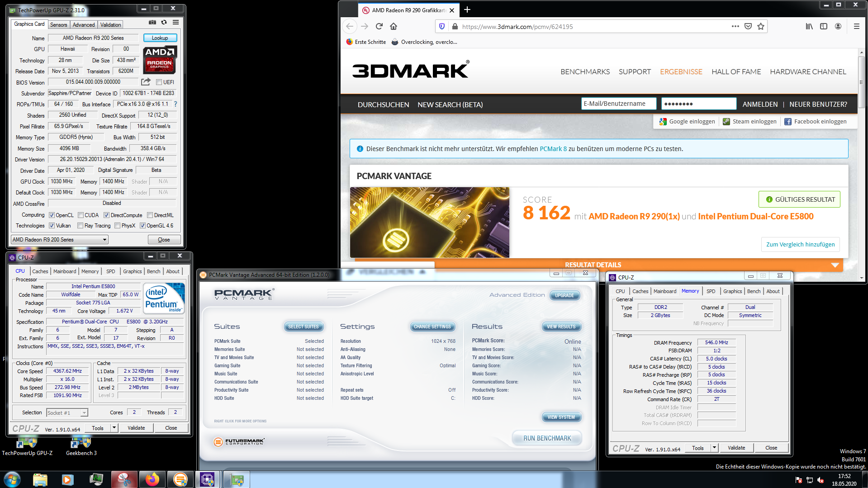Open the Socket #1 selection dropdown
This screenshot has height=488, width=868.
[67, 412]
